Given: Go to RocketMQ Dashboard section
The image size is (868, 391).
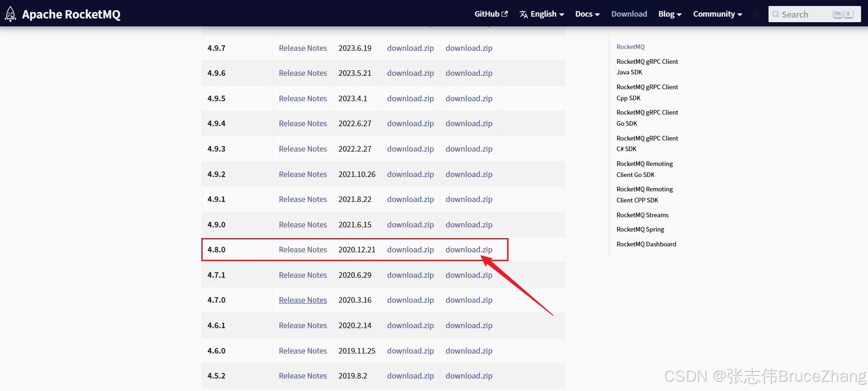Looking at the screenshot, I should 646,244.
